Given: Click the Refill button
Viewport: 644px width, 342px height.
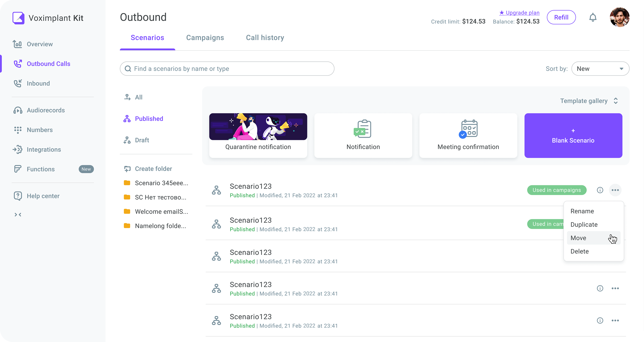Looking at the screenshot, I should [561, 17].
